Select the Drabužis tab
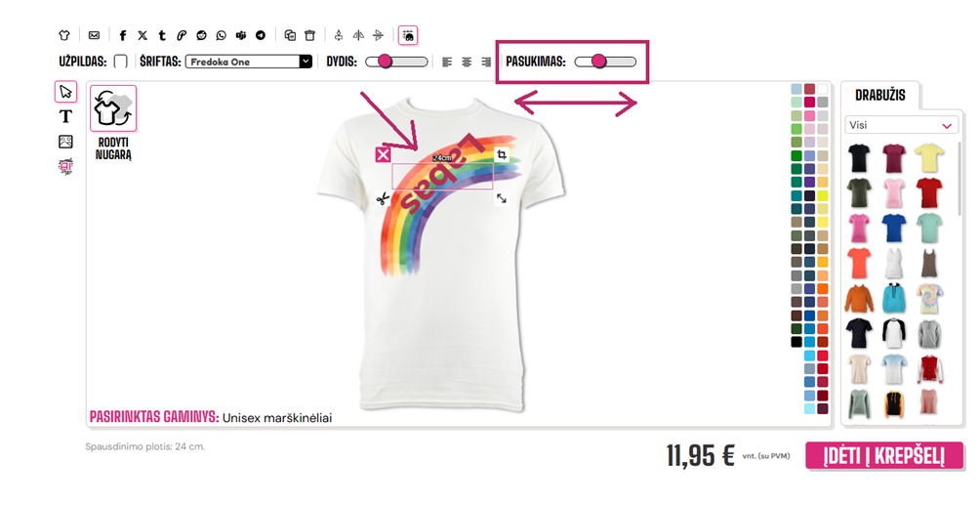Viewport: 980px width, 505px height. click(880, 95)
